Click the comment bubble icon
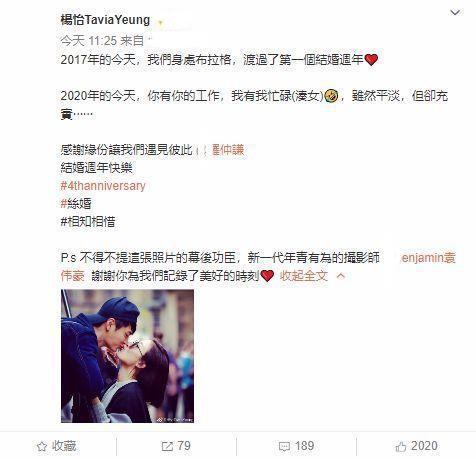This screenshot has width=476, height=459. 284,447
